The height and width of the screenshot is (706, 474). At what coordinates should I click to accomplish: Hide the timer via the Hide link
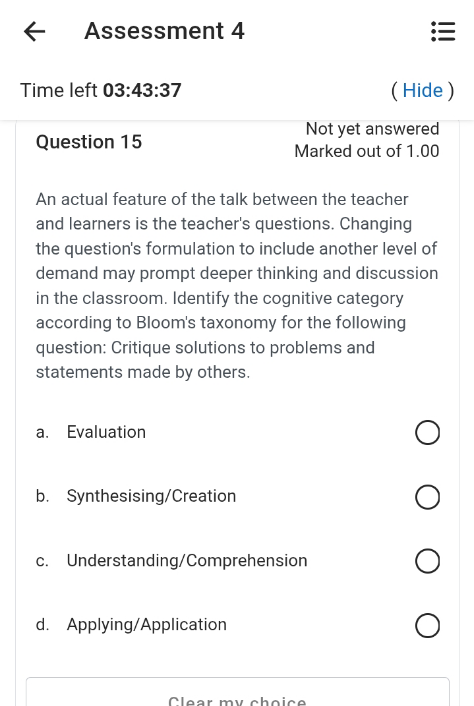point(422,91)
